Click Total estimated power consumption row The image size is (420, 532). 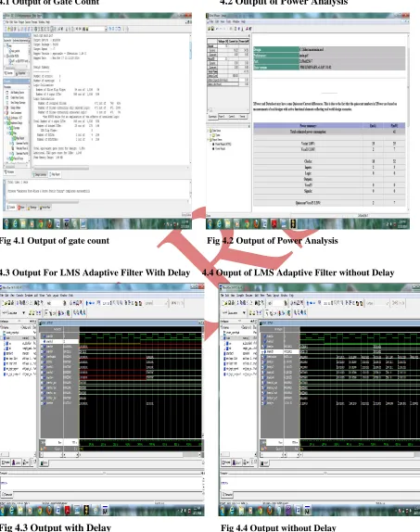click(x=329, y=132)
